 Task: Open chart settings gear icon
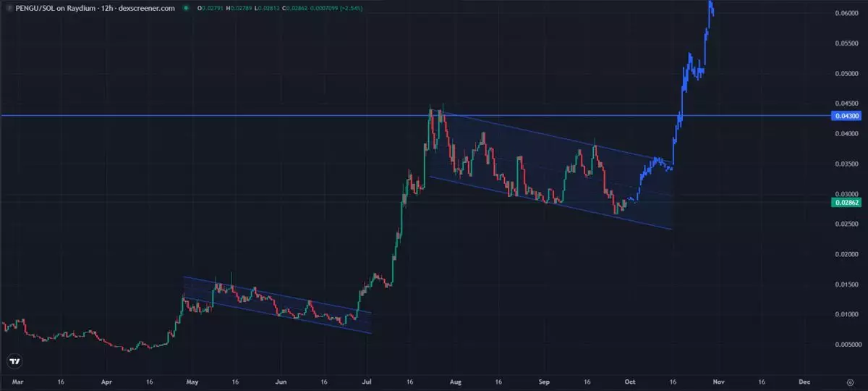point(850,380)
